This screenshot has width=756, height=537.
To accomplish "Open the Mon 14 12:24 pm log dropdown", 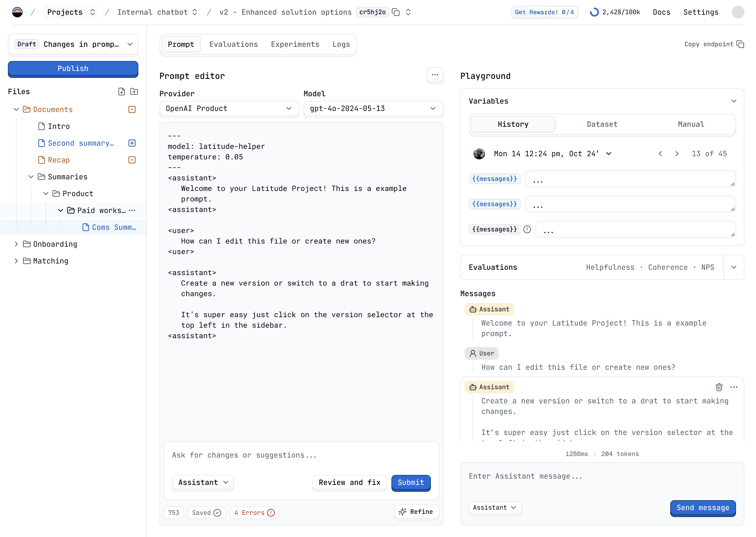I will point(552,154).
